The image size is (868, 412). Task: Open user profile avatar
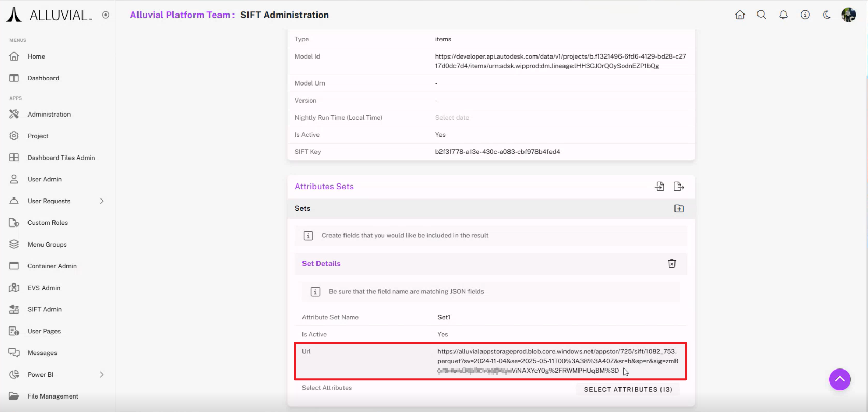pyautogui.click(x=848, y=15)
